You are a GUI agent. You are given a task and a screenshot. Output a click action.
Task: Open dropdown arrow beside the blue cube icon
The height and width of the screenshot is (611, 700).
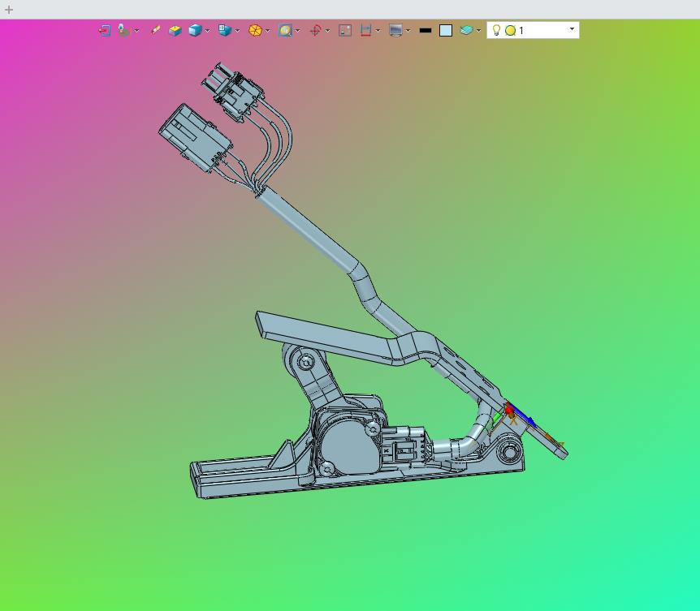point(207,31)
